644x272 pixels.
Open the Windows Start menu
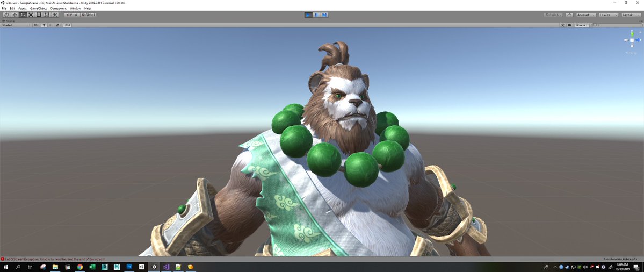[x=6, y=267]
